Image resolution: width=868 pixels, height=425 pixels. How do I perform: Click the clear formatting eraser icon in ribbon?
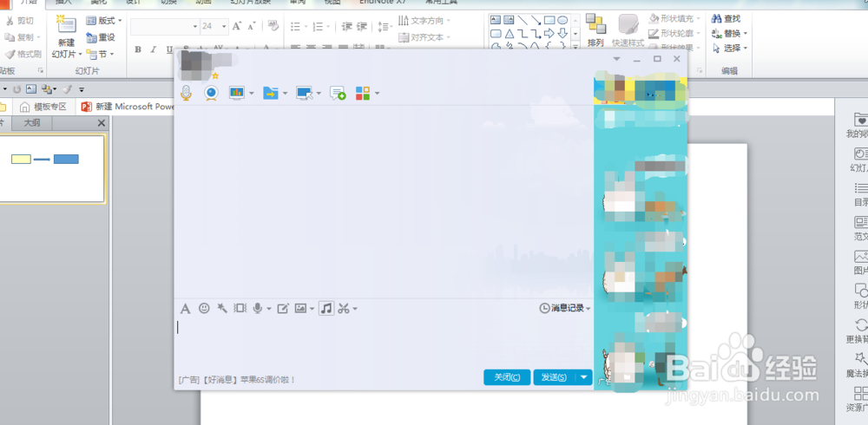pyautogui.click(x=273, y=25)
